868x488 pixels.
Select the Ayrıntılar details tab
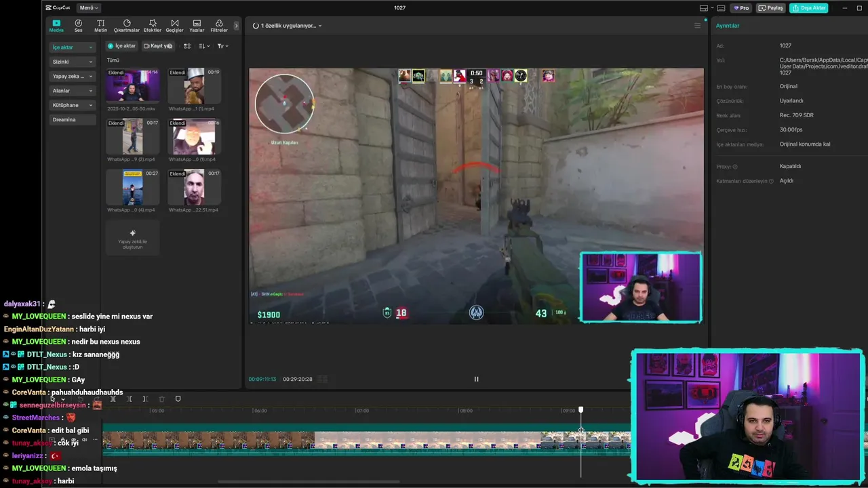pos(728,26)
